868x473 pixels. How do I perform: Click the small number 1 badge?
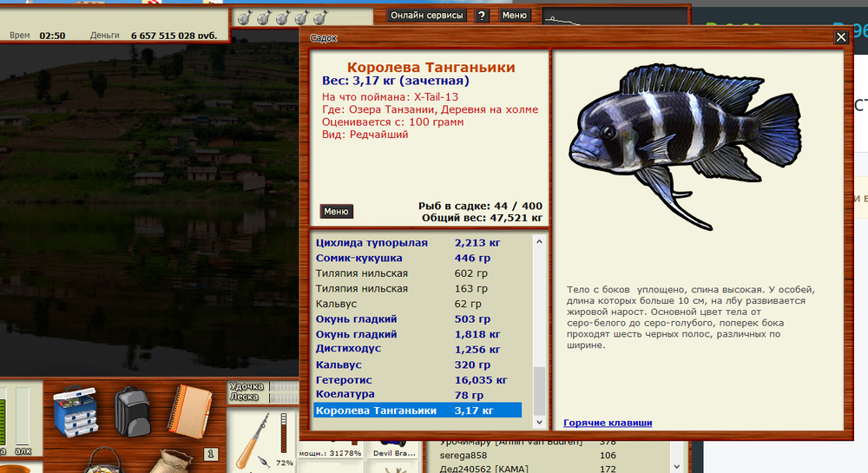[210, 454]
